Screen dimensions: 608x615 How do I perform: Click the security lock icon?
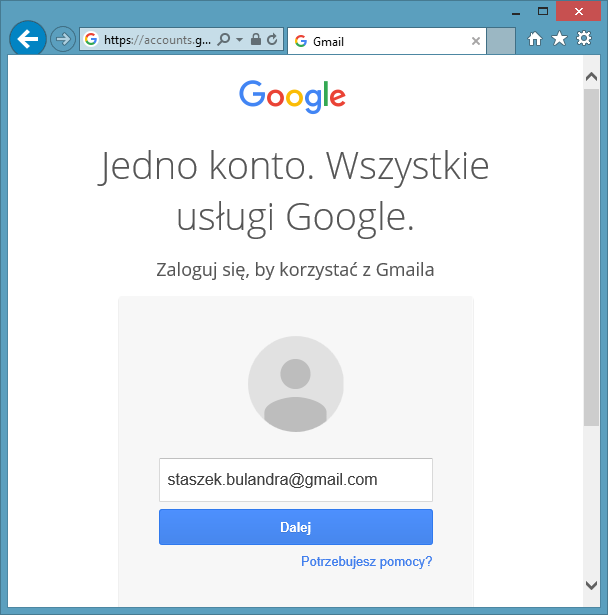tap(256, 39)
